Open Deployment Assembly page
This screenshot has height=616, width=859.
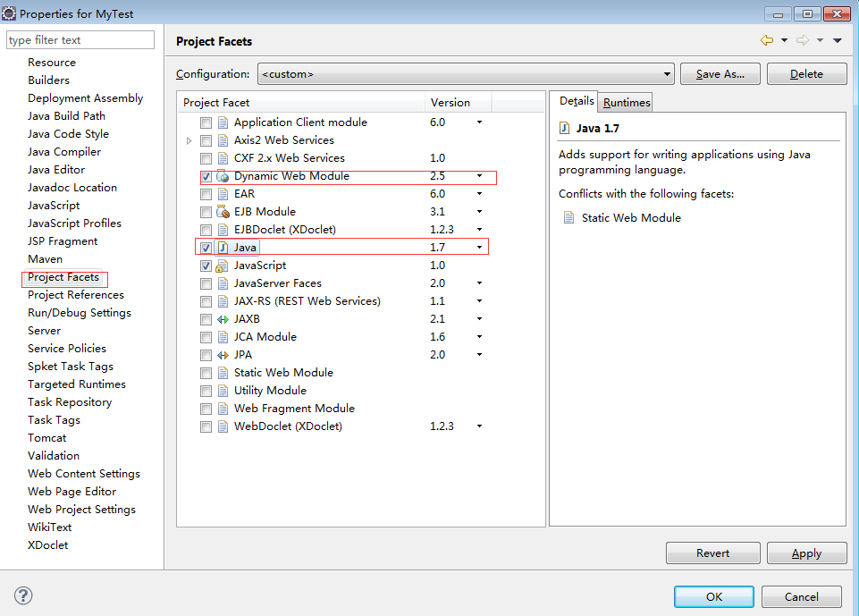coord(86,98)
